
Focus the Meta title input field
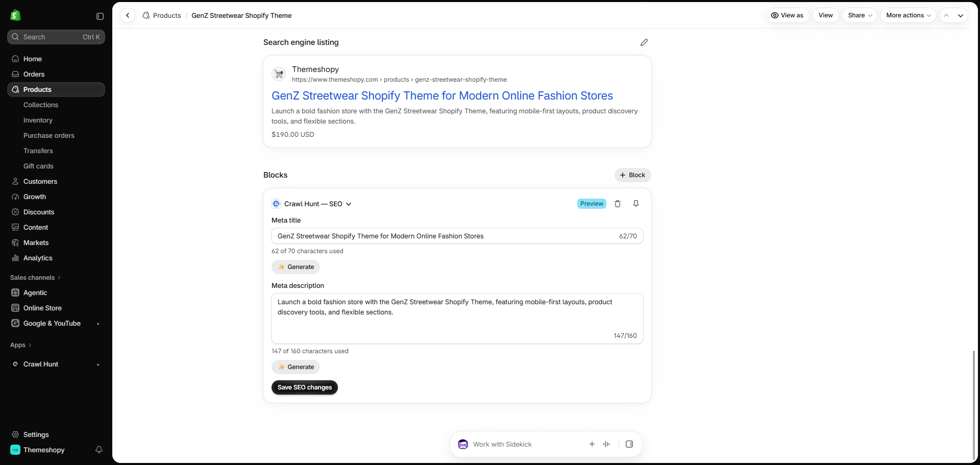pyautogui.click(x=457, y=236)
